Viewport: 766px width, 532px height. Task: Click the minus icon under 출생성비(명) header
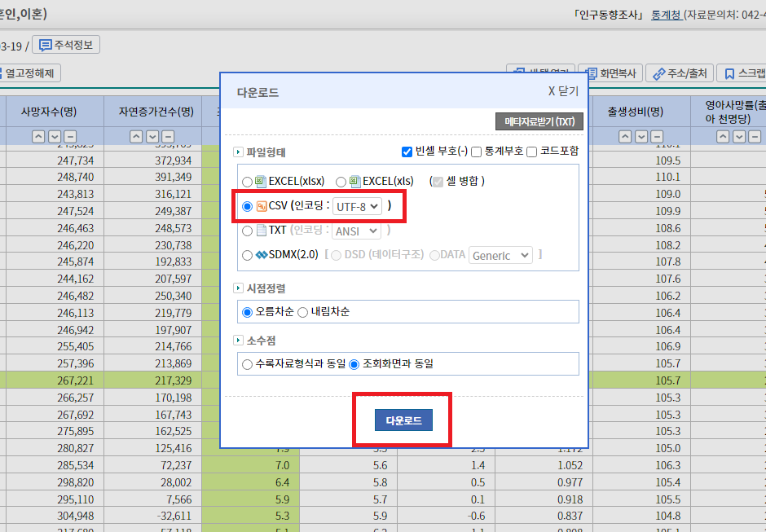coord(657,137)
